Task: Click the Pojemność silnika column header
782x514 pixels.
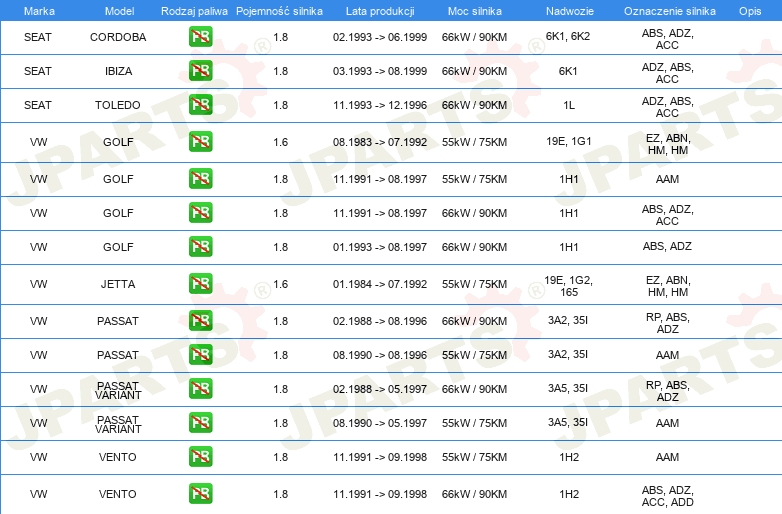Action: (x=279, y=11)
